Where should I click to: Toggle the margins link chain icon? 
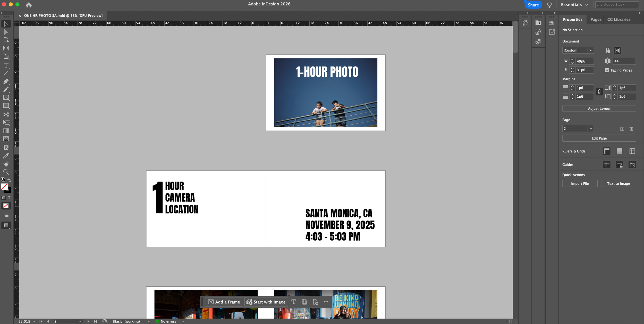coord(599,92)
